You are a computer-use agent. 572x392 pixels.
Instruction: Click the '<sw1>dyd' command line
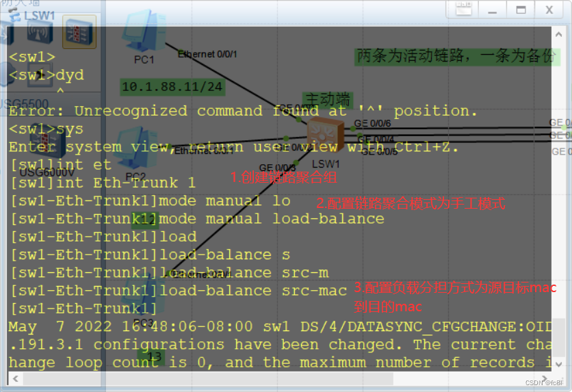pos(47,75)
